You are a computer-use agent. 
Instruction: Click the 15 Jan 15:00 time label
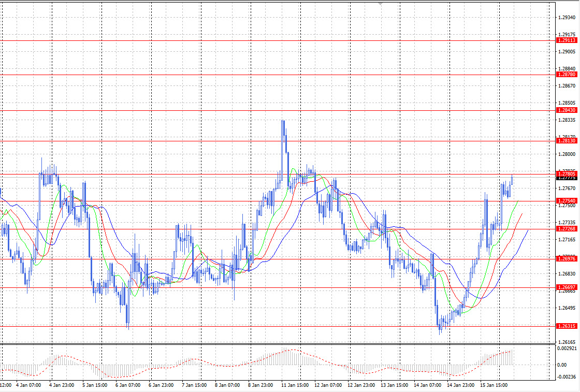(x=494, y=385)
